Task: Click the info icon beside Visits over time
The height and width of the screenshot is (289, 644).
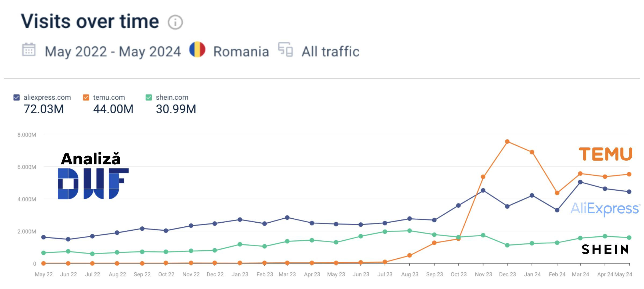Action: tap(175, 22)
